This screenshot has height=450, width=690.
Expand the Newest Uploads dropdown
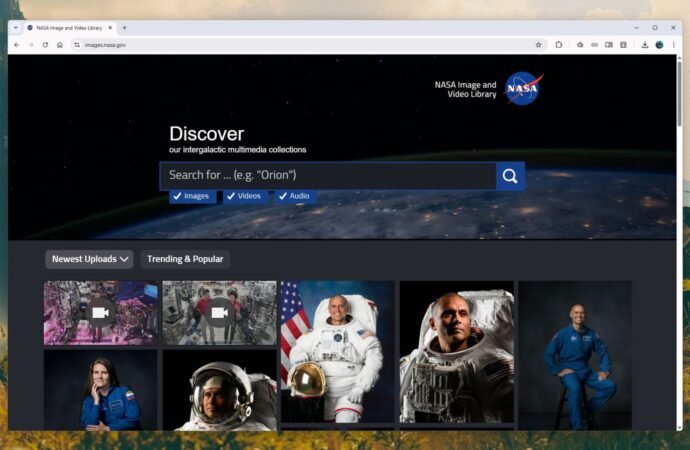coord(89,259)
